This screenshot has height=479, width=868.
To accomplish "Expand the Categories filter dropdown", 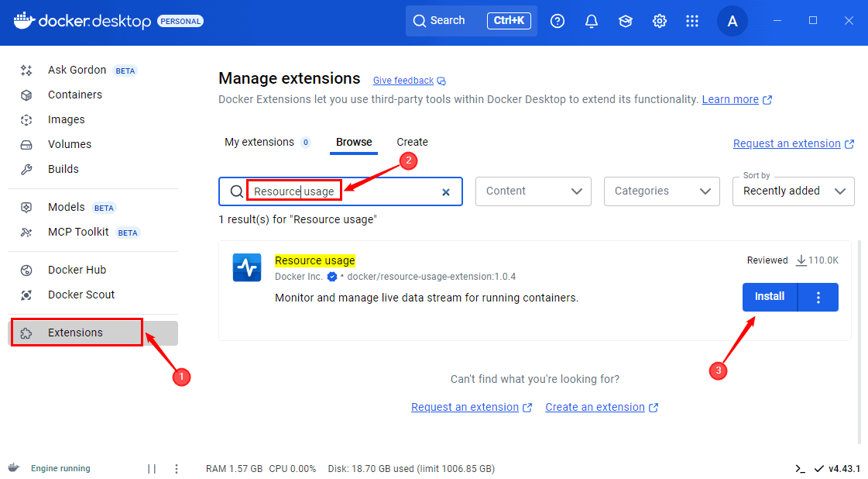I will (662, 191).
